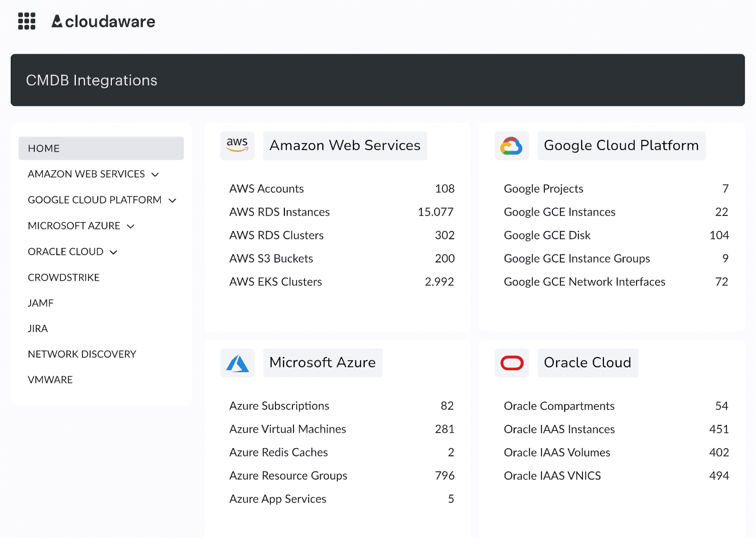The image size is (756, 538).
Task: Click the 796 Resource Groups count
Action: click(445, 476)
